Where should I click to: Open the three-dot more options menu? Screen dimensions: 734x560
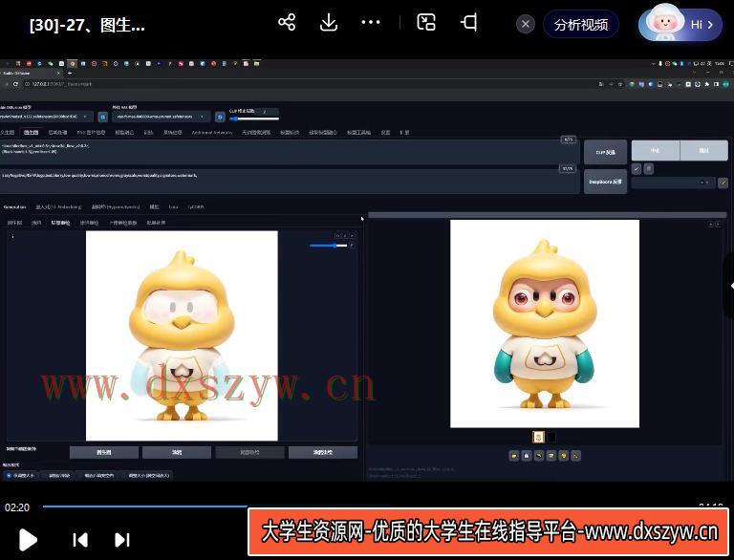[371, 22]
